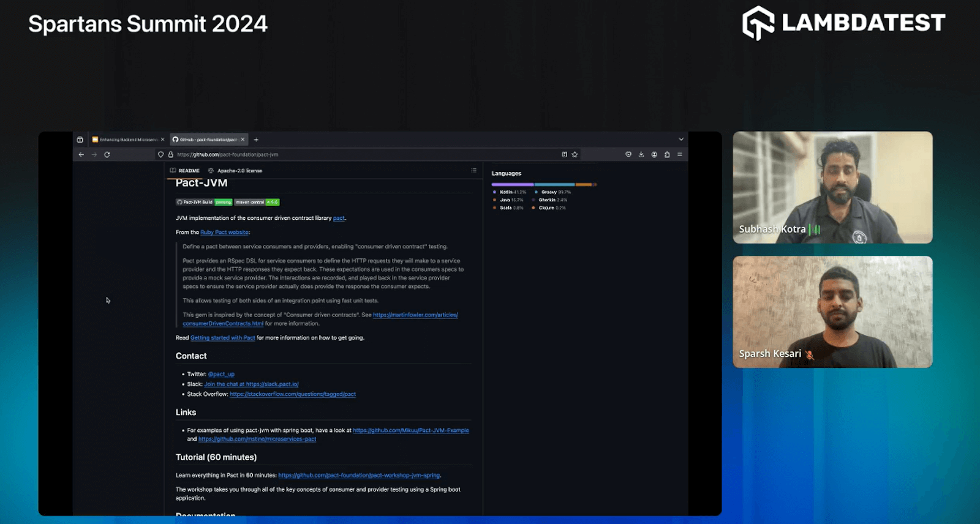Click the Groovy language entry

(552, 192)
